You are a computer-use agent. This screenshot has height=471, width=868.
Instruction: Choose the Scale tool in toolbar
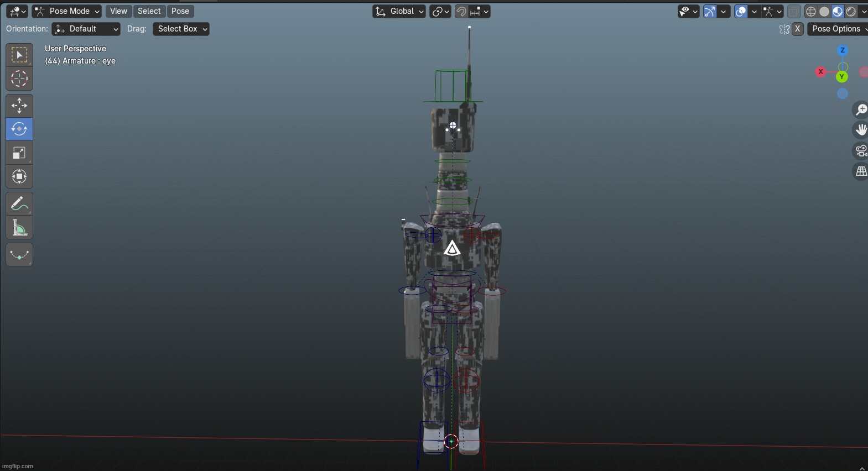tap(19, 153)
